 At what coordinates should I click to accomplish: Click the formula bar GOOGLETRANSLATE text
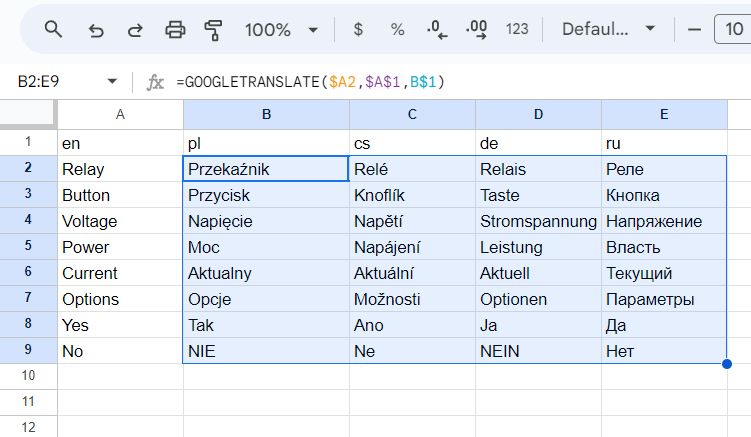click(x=310, y=82)
